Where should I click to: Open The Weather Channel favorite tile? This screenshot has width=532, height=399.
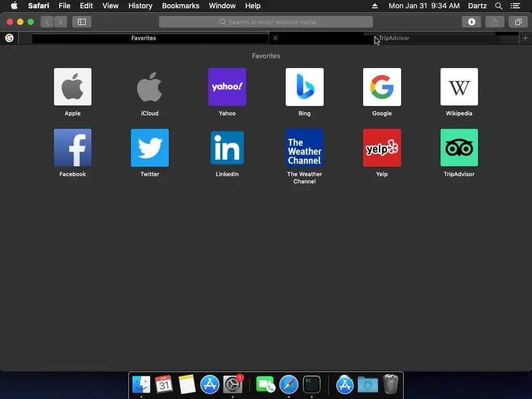[x=304, y=148]
